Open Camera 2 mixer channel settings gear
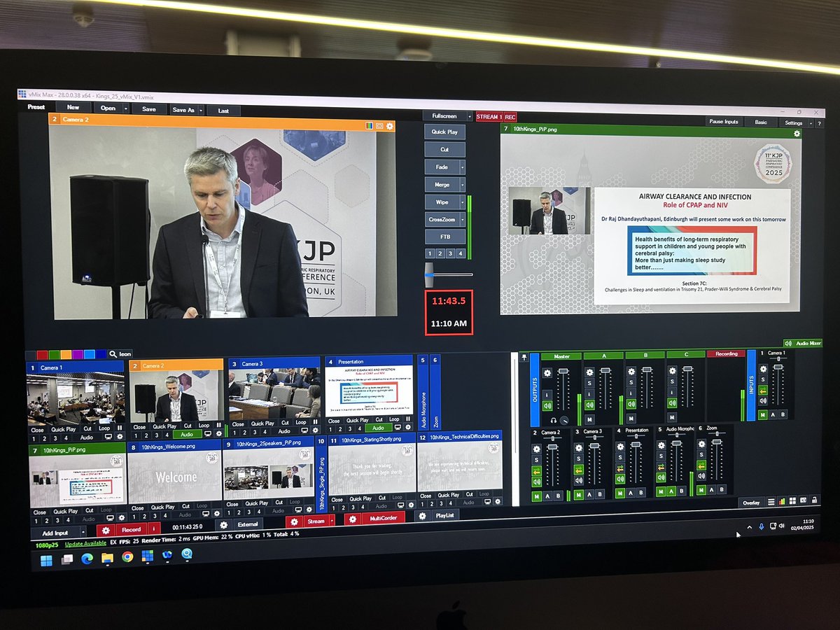Image resolution: width=840 pixels, height=630 pixels. (x=536, y=449)
